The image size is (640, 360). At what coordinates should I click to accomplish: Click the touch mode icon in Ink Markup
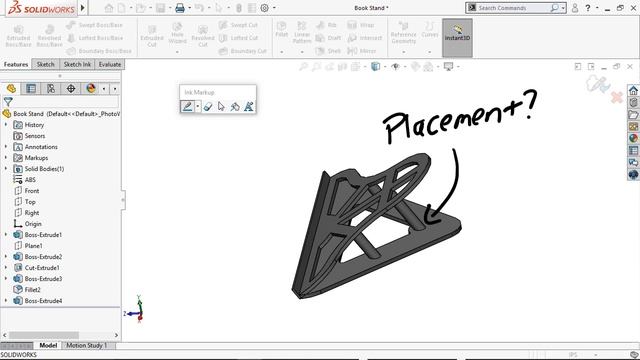point(235,107)
